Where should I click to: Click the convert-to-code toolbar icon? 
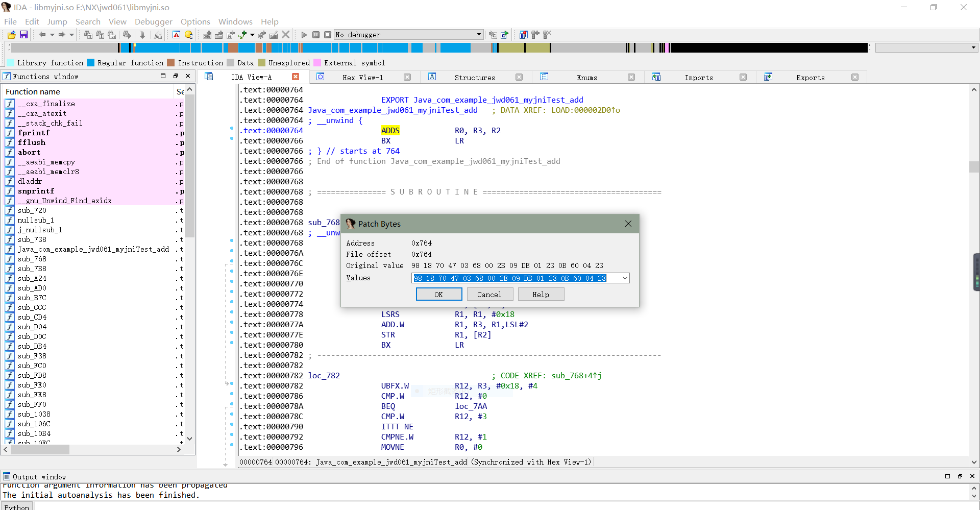207,35
